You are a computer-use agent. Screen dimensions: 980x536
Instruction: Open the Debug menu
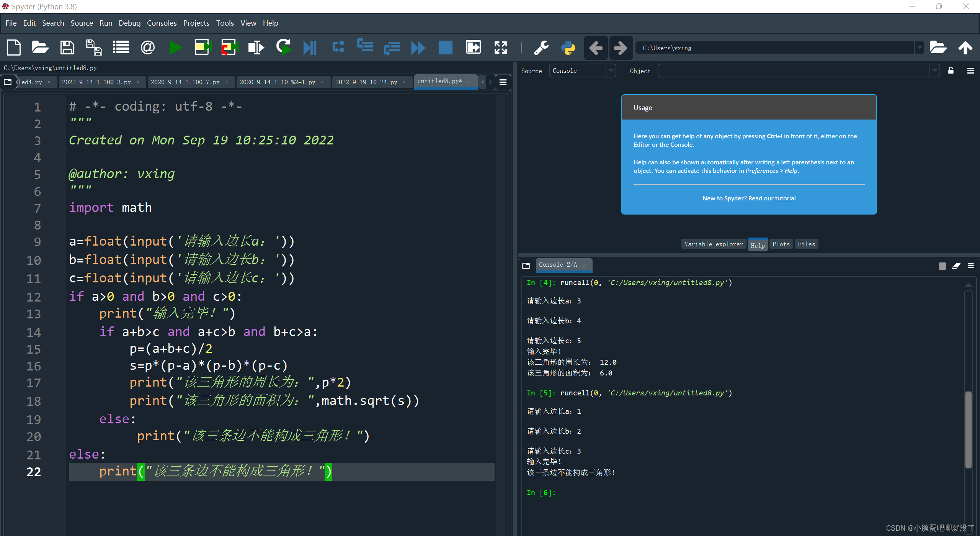(x=129, y=23)
